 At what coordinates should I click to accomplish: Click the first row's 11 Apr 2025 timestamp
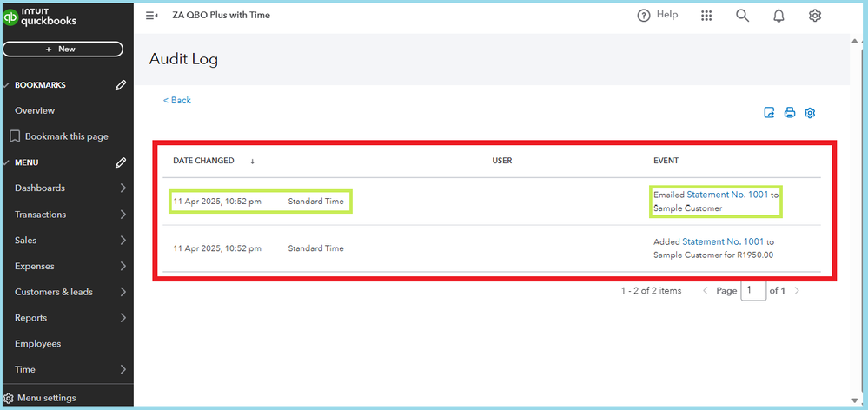coord(217,202)
